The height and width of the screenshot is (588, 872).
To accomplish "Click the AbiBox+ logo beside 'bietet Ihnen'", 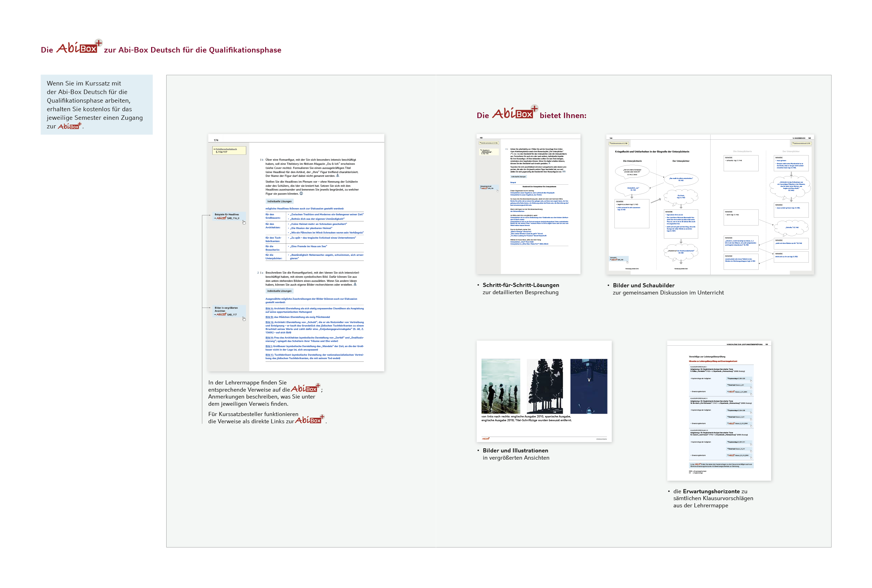I will click(x=514, y=113).
